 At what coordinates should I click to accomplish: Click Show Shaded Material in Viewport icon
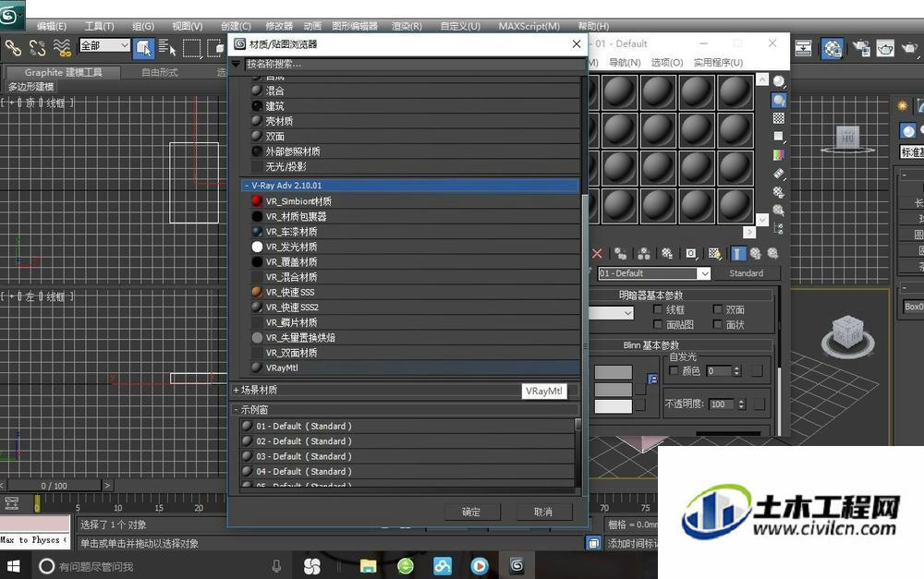[714, 253]
